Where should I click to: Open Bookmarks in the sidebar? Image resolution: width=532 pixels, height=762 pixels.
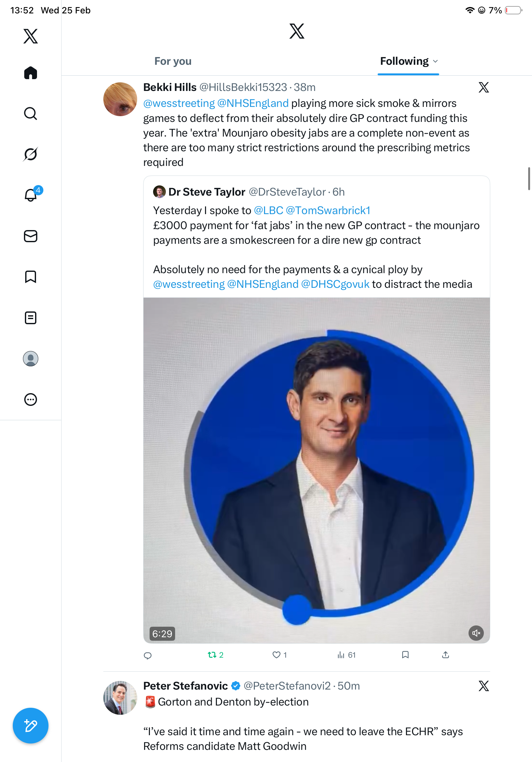pos(31,277)
